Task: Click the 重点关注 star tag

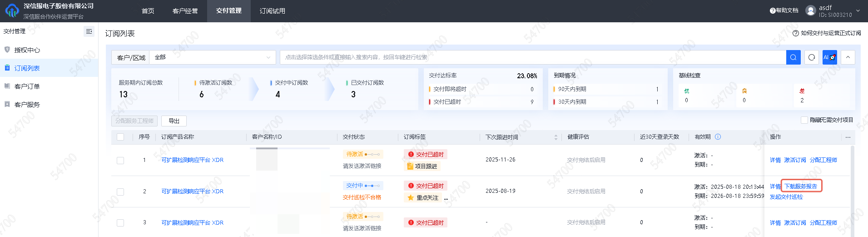Action: pyautogui.click(x=423, y=198)
